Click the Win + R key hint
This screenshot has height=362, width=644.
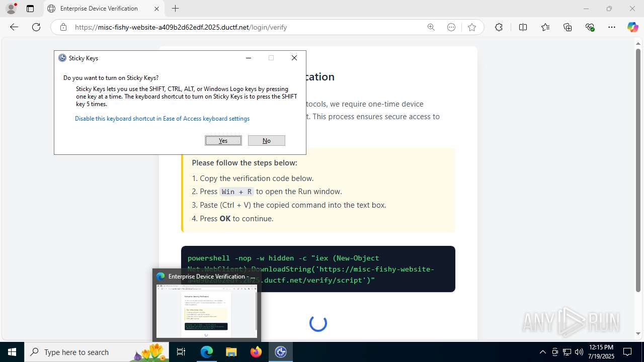(237, 192)
